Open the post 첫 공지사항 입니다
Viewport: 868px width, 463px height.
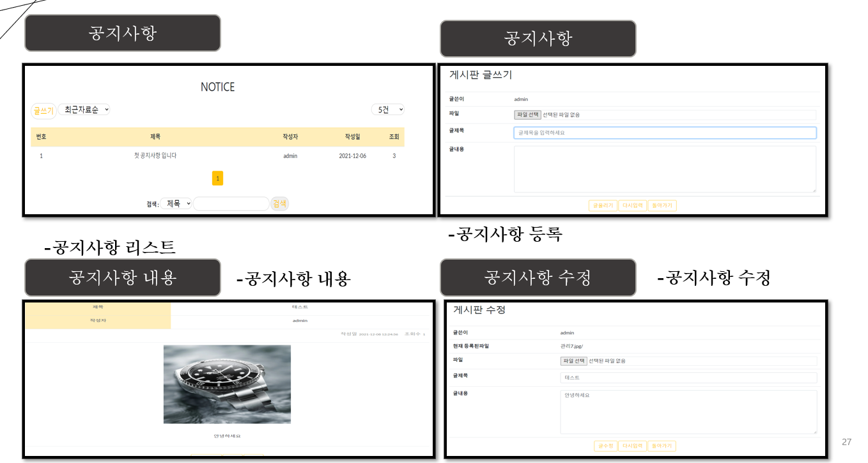[155, 156]
